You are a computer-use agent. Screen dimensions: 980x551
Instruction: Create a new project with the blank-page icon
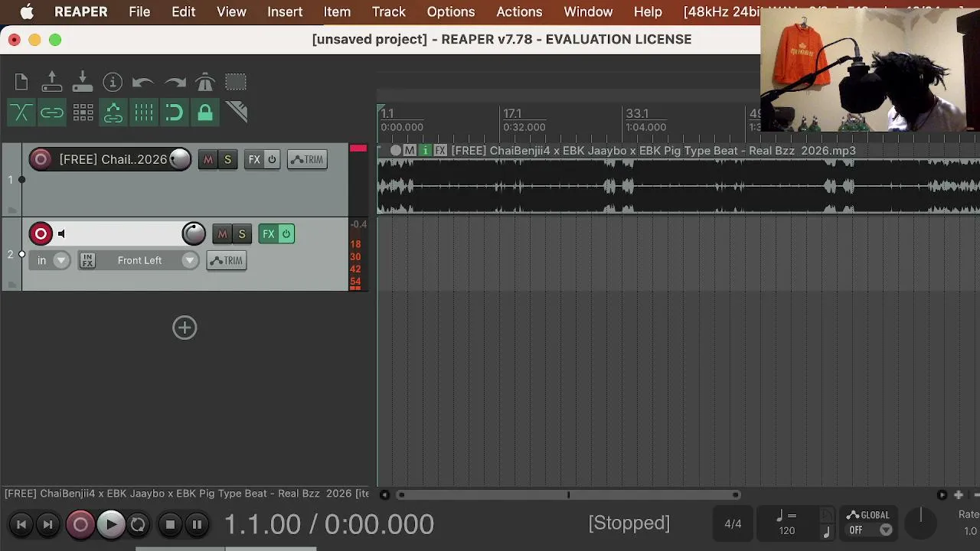[x=21, y=82]
